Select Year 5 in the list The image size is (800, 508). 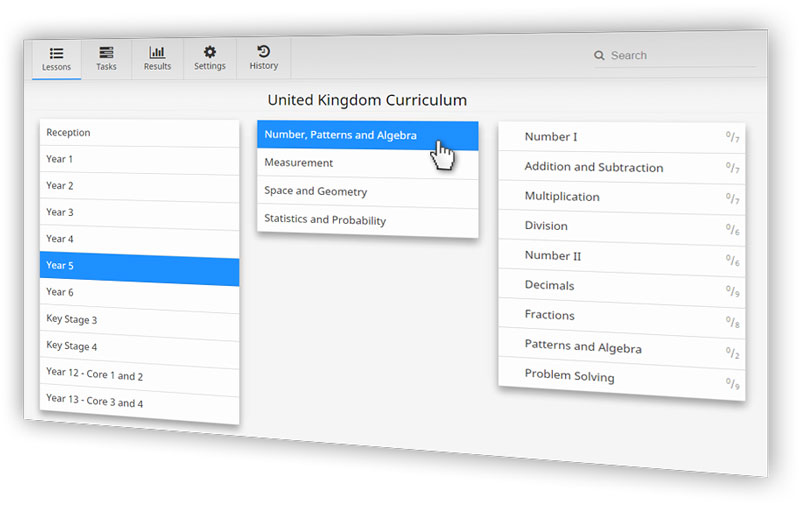(139, 266)
